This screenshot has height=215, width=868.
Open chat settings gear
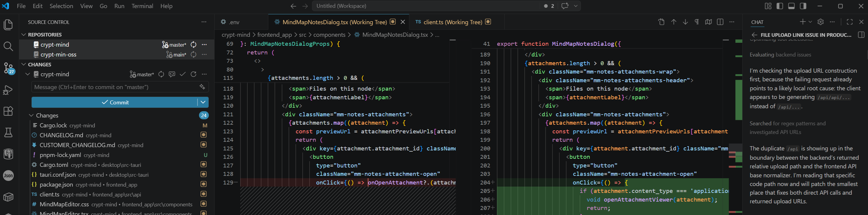(x=820, y=22)
